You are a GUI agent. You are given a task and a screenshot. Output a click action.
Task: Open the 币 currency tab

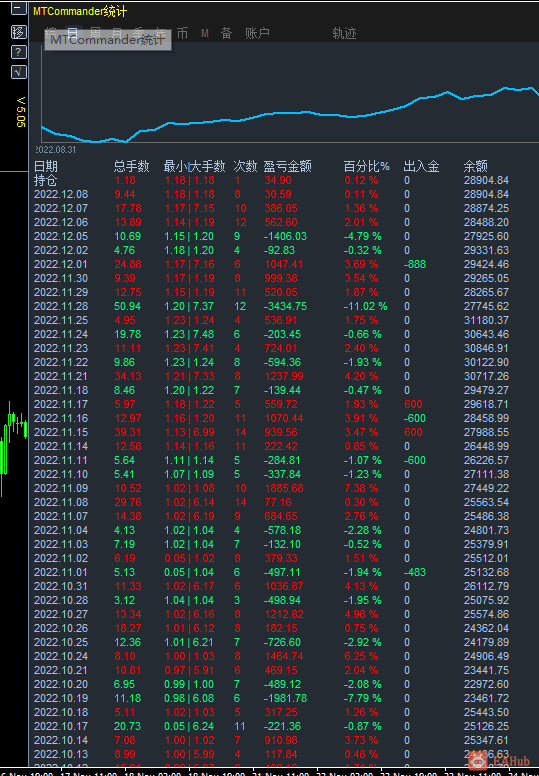coord(182,33)
